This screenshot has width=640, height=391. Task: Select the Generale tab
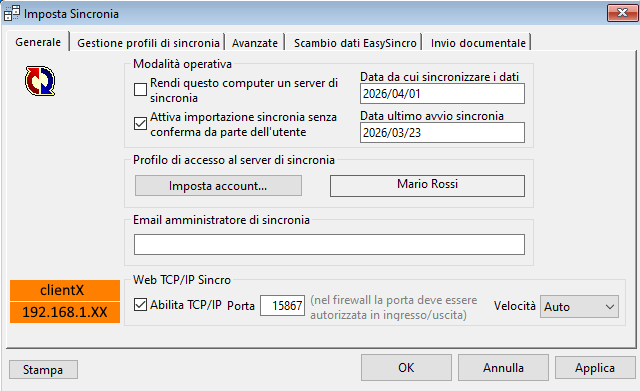[x=38, y=42]
